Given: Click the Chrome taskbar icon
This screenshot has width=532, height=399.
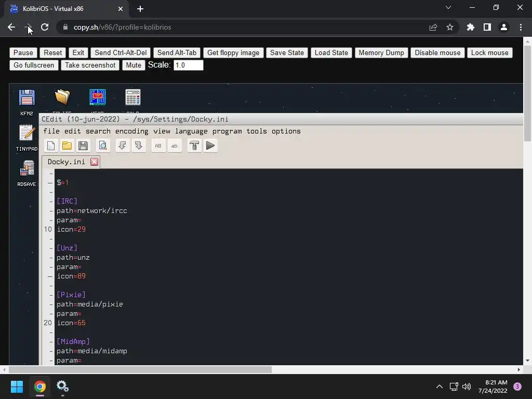Looking at the screenshot, I should pyautogui.click(x=40, y=387).
